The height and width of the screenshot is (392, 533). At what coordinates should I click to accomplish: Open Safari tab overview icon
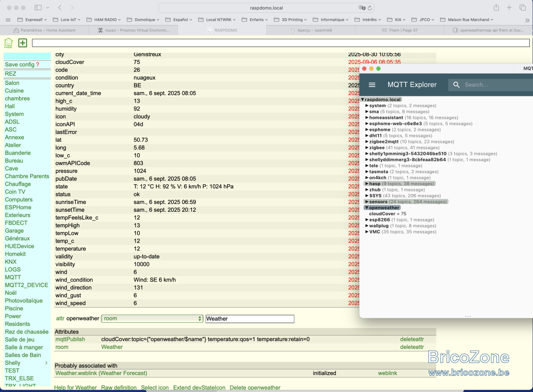[522, 8]
